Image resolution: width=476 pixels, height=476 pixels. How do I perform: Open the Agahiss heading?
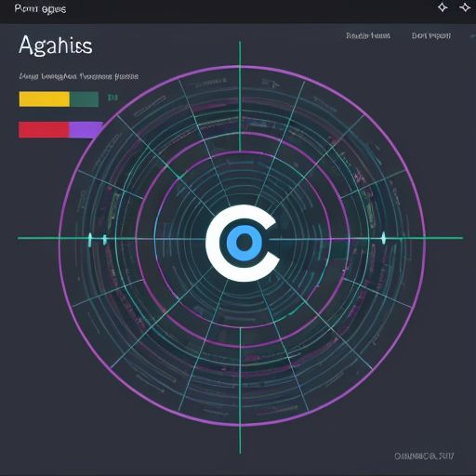point(56,46)
